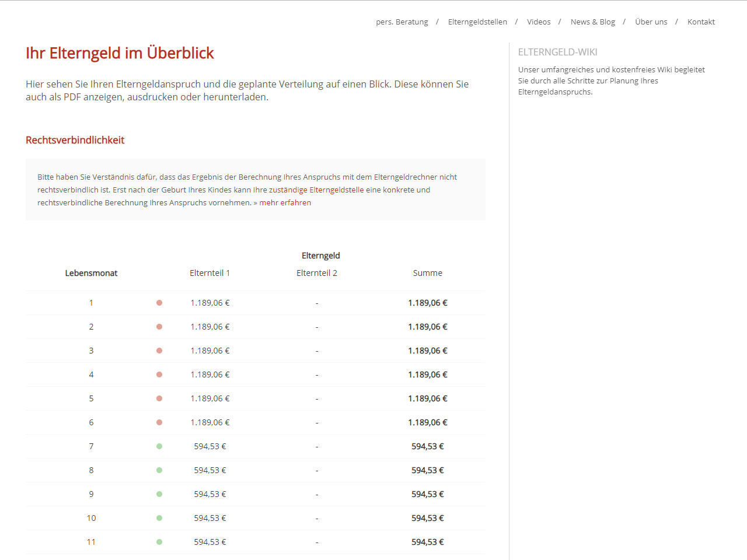The height and width of the screenshot is (560, 747).
Task: Click the bold Summe value in month 8
Action: click(428, 470)
